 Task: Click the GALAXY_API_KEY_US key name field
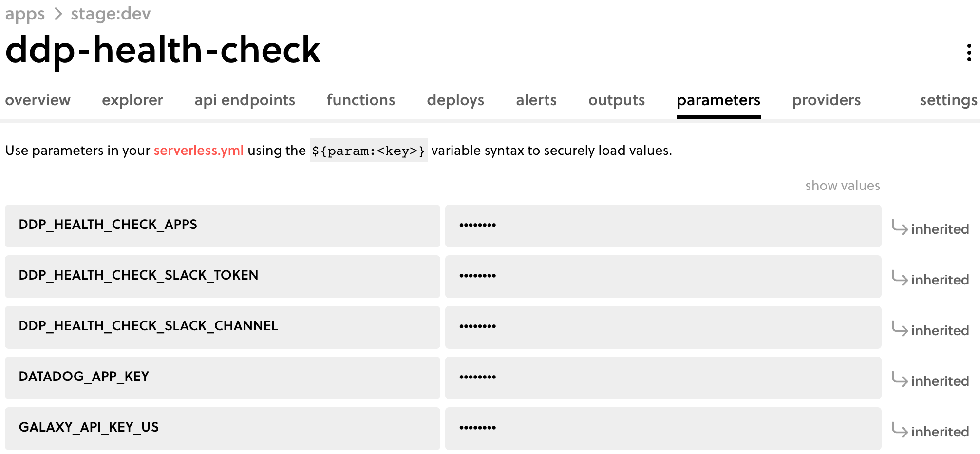click(x=222, y=428)
